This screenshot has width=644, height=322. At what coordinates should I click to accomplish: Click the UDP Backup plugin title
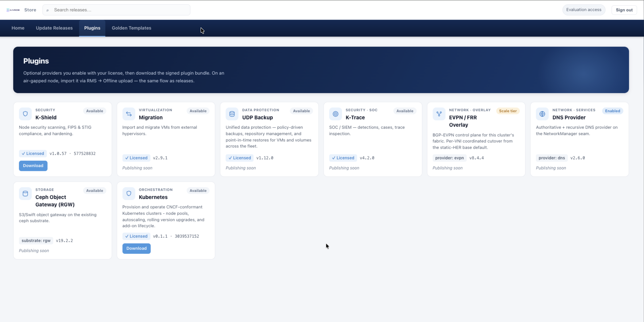[x=258, y=117]
